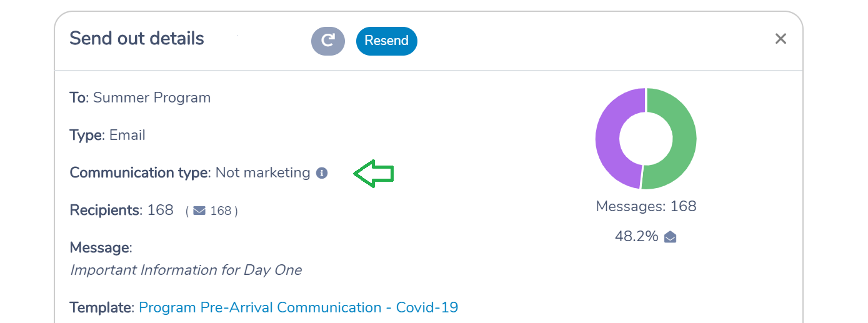
Task: Click the Not marketing value text
Action: pyautogui.click(x=262, y=173)
